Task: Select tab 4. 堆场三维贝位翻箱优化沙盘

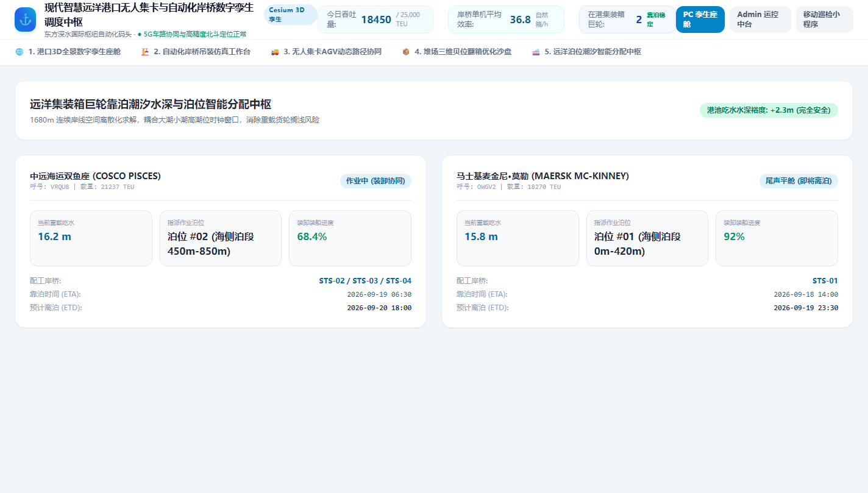Action: pyautogui.click(x=457, y=52)
